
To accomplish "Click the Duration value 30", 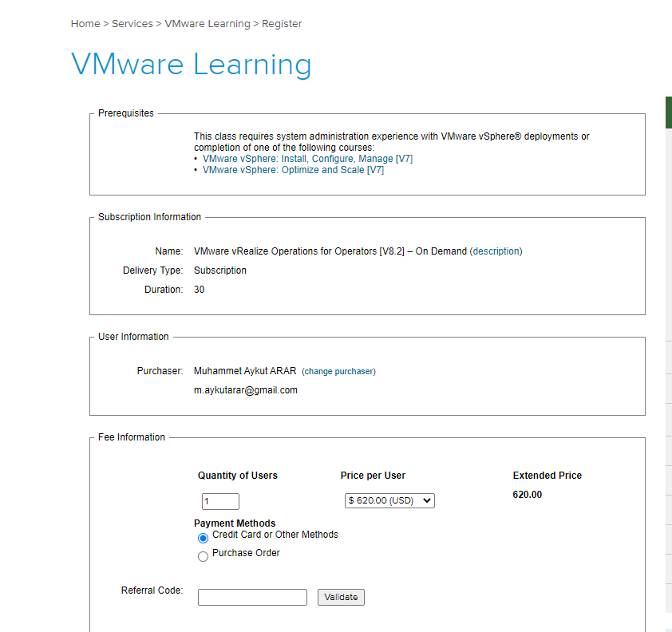I will pos(199,289).
